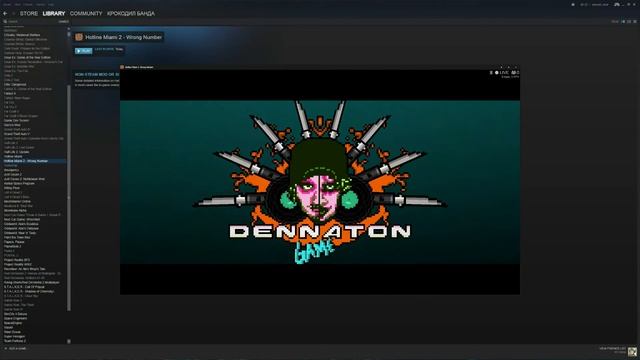Go back with the left arrow icon
This screenshot has height=360, width=640.
point(5,13)
